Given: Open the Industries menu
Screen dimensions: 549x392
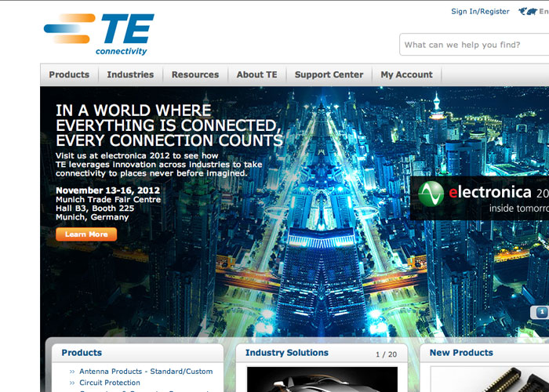Looking at the screenshot, I should click(x=130, y=75).
